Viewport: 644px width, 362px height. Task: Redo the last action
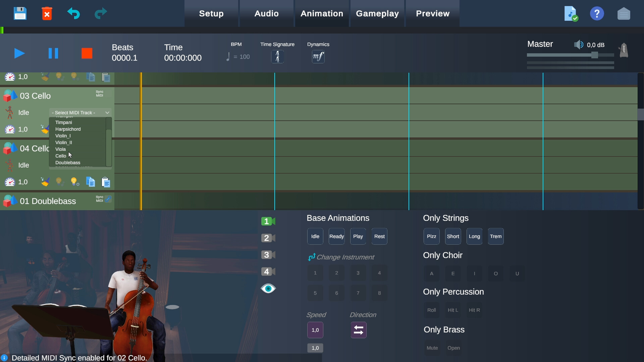(100, 13)
